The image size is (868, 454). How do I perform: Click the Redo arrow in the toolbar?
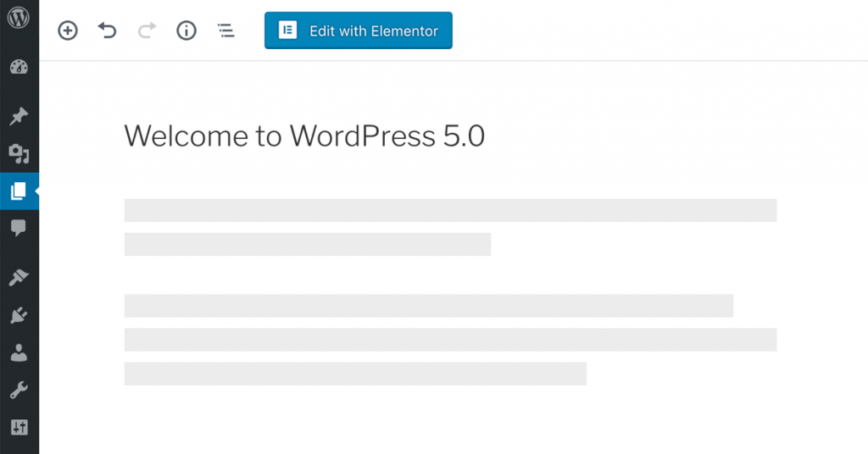click(x=147, y=31)
